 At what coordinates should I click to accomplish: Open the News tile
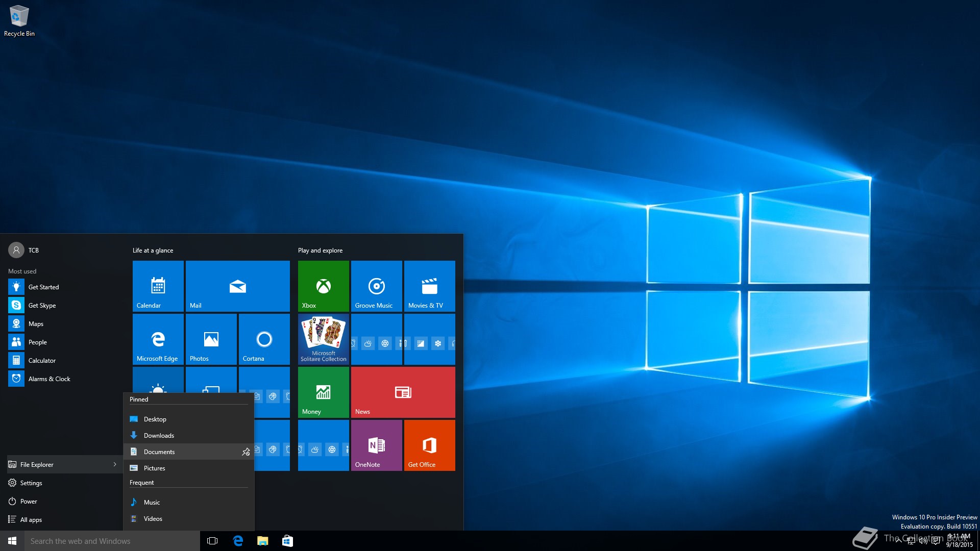tap(403, 392)
